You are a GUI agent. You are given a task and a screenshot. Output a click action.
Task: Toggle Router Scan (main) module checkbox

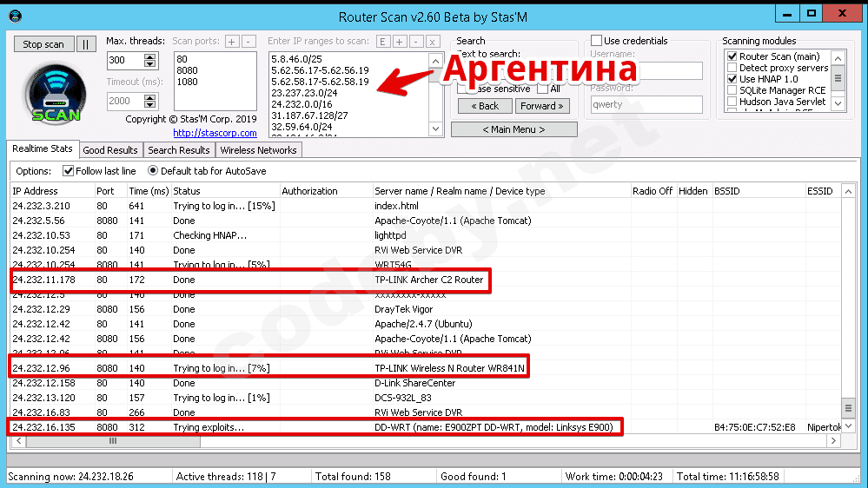pos(732,56)
